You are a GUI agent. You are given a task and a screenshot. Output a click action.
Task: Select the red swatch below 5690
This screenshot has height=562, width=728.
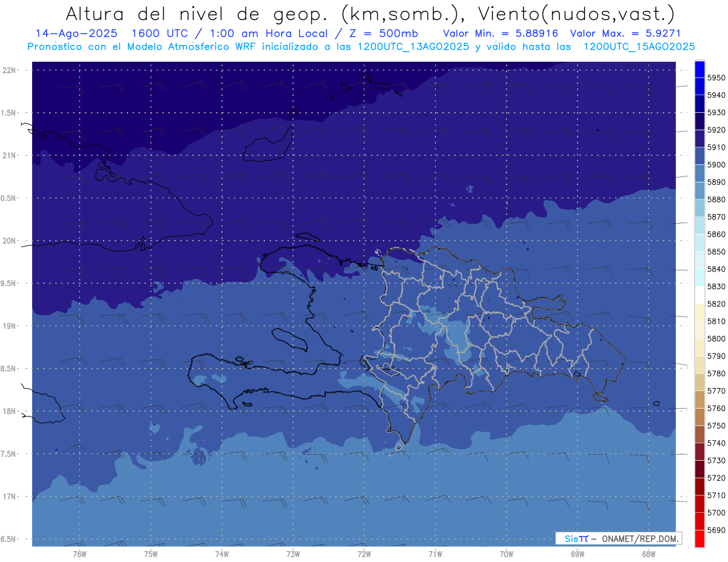pos(699,538)
